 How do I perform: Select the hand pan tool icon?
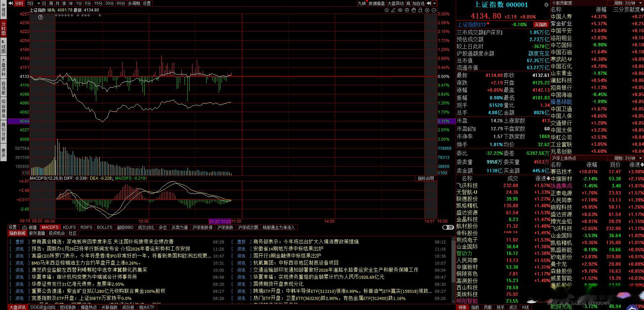414,10
